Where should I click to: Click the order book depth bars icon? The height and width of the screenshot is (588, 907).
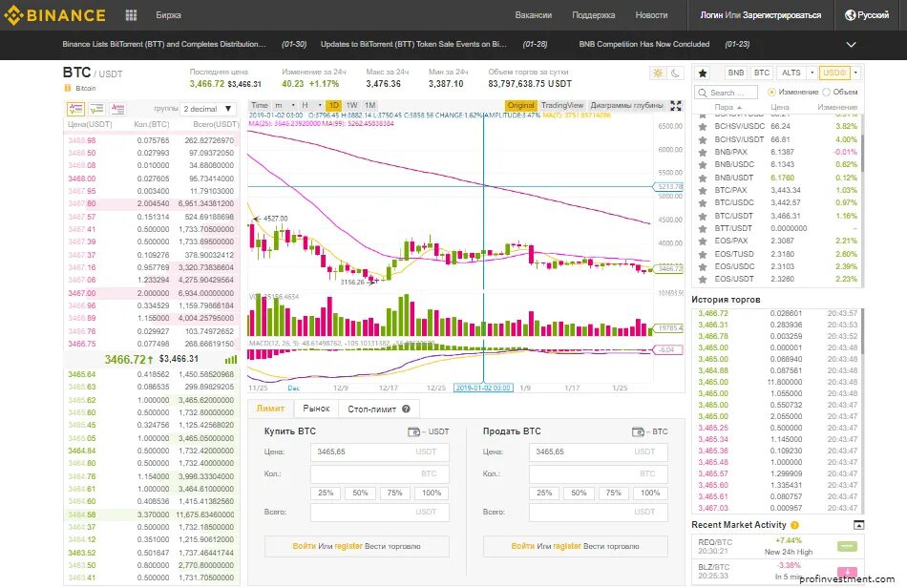click(231, 360)
